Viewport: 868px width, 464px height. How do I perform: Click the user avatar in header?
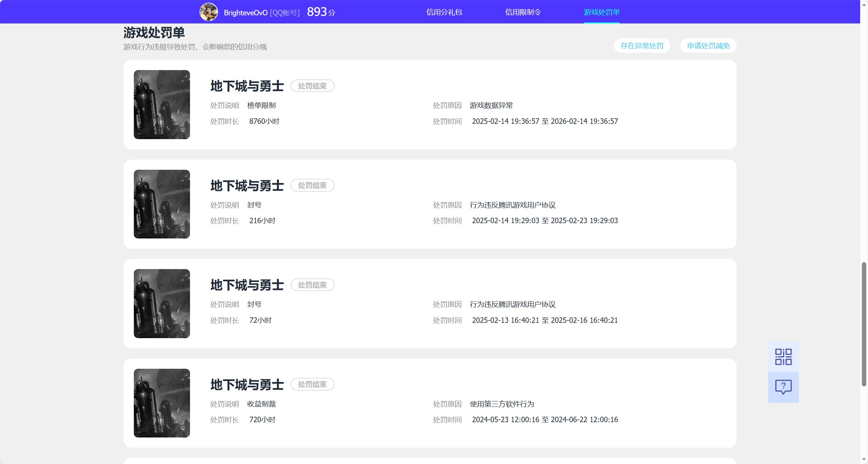(x=208, y=12)
